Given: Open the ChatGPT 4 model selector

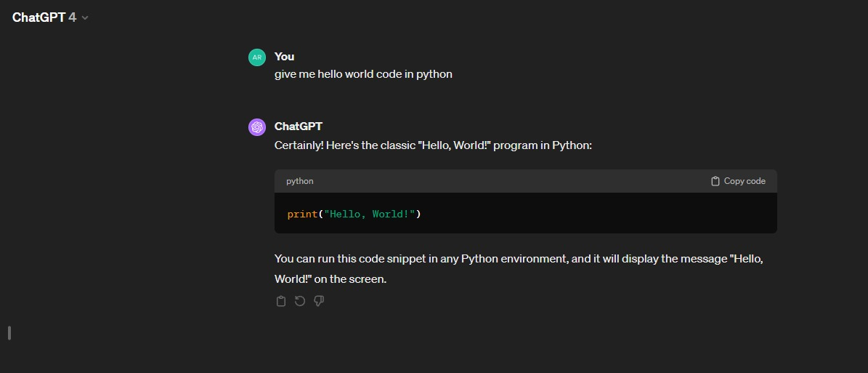Looking at the screenshot, I should (50, 17).
